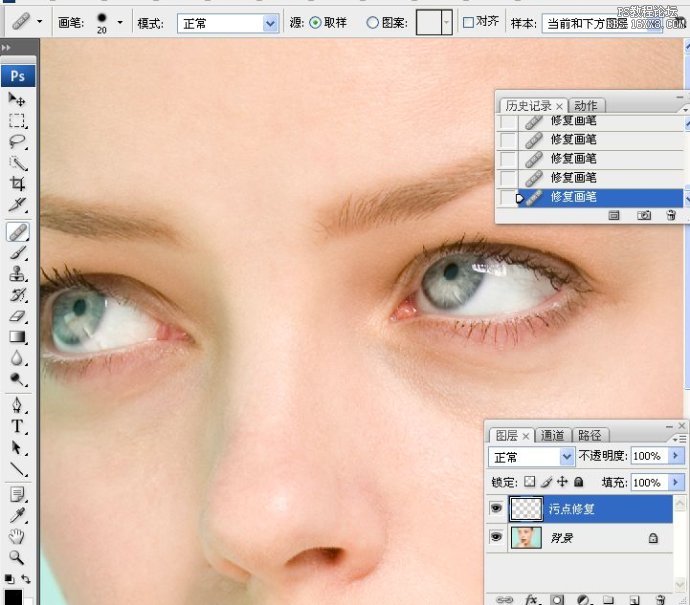This screenshot has height=605, width=690.
Task: Choose 图案 pattern source radio
Action: (x=372, y=22)
